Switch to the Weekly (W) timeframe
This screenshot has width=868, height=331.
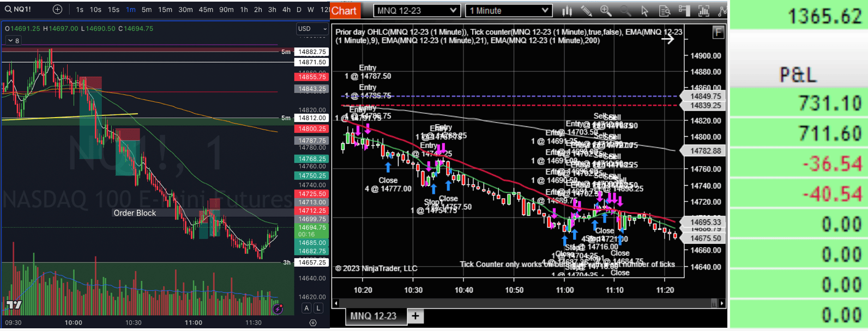point(310,10)
